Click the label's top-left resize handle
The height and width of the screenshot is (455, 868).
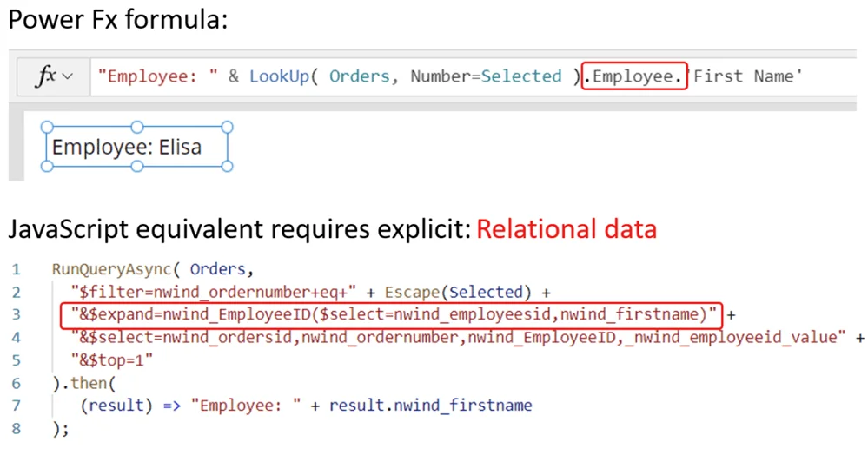47,128
